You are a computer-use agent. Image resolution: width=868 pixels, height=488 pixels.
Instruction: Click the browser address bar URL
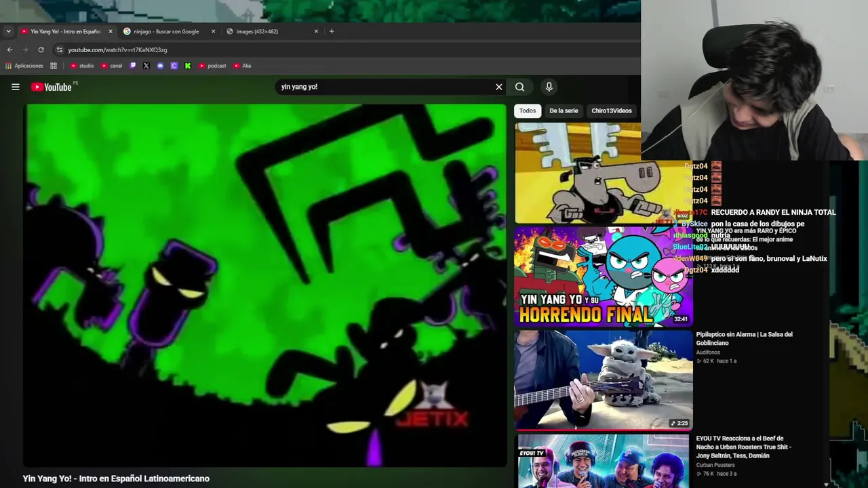pos(117,49)
